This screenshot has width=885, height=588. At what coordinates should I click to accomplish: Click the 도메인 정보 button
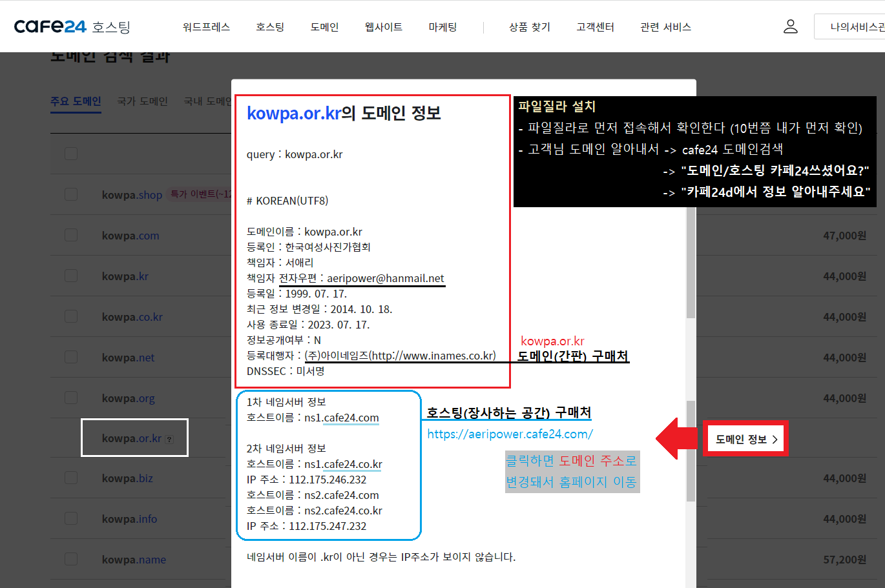click(746, 440)
